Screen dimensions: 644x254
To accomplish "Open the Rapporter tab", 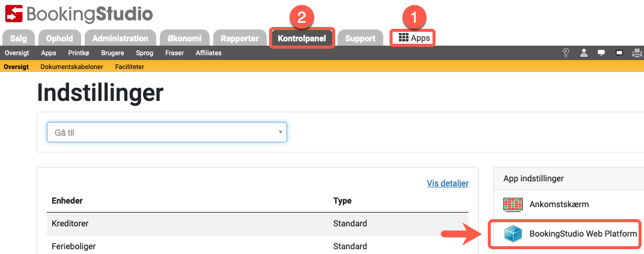I will point(240,38).
